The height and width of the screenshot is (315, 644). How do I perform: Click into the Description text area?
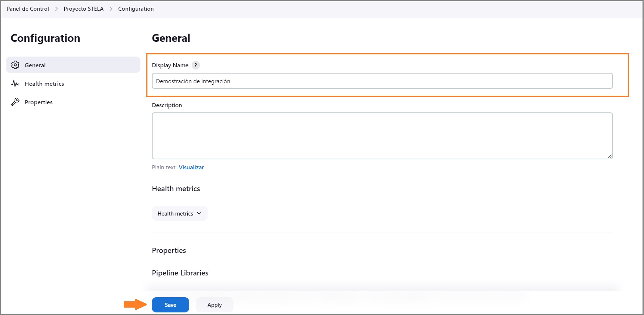(382, 136)
